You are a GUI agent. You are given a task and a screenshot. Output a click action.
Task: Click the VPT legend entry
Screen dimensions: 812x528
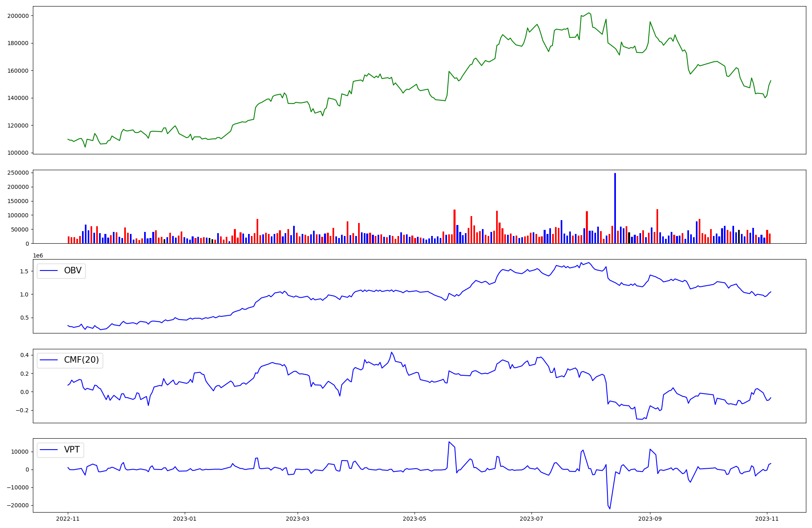tap(72, 450)
